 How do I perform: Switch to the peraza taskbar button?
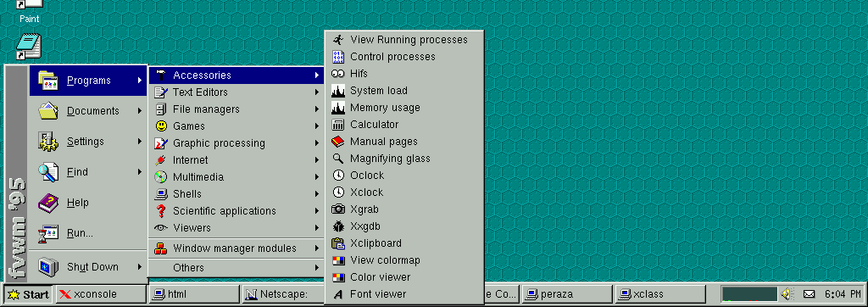567,294
